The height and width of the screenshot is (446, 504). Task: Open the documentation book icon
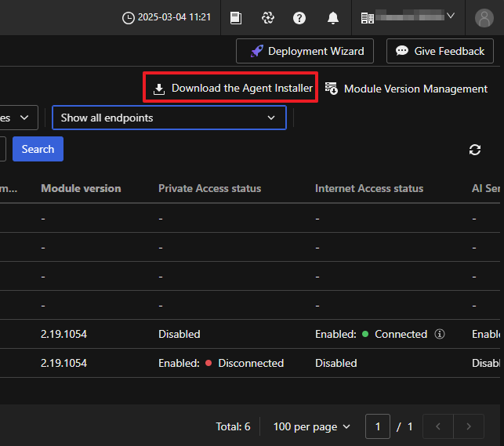pyautogui.click(x=236, y=17)
